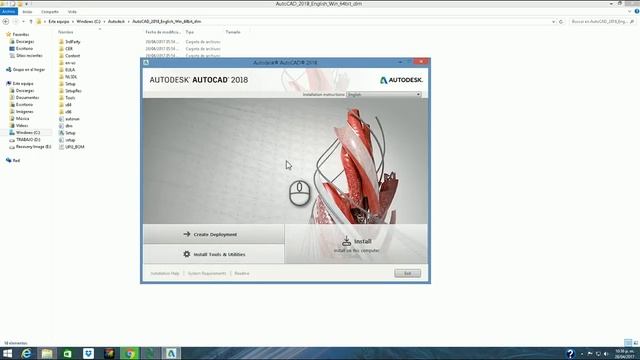This screenshot has height=360, width=640.
Task: Click Autodesk in the address breadcrumb
Action: coord(116,21)
